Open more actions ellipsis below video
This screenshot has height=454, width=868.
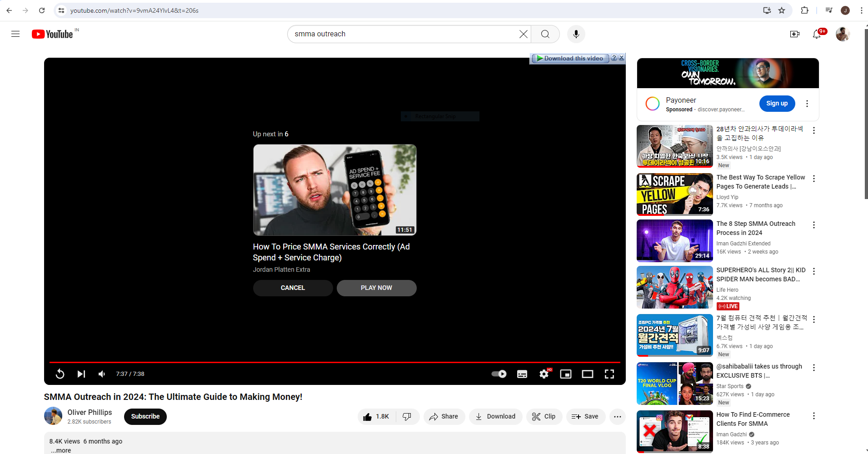tap(618, 417)
